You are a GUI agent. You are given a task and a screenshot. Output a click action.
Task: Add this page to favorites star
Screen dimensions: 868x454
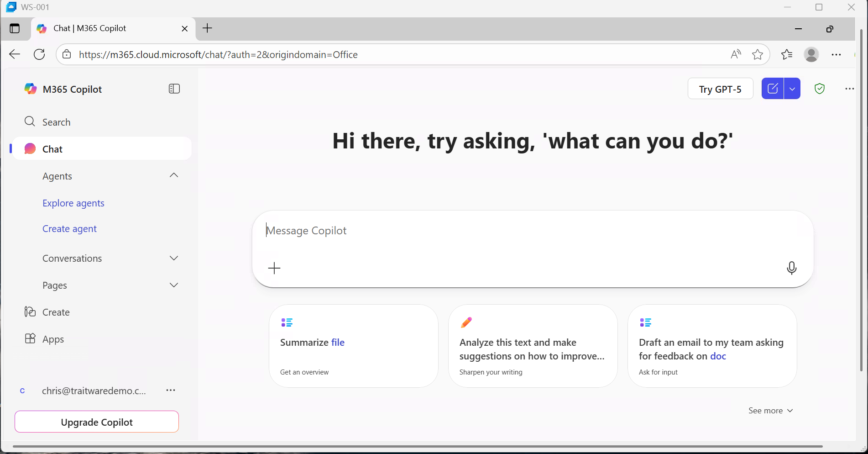758,54
